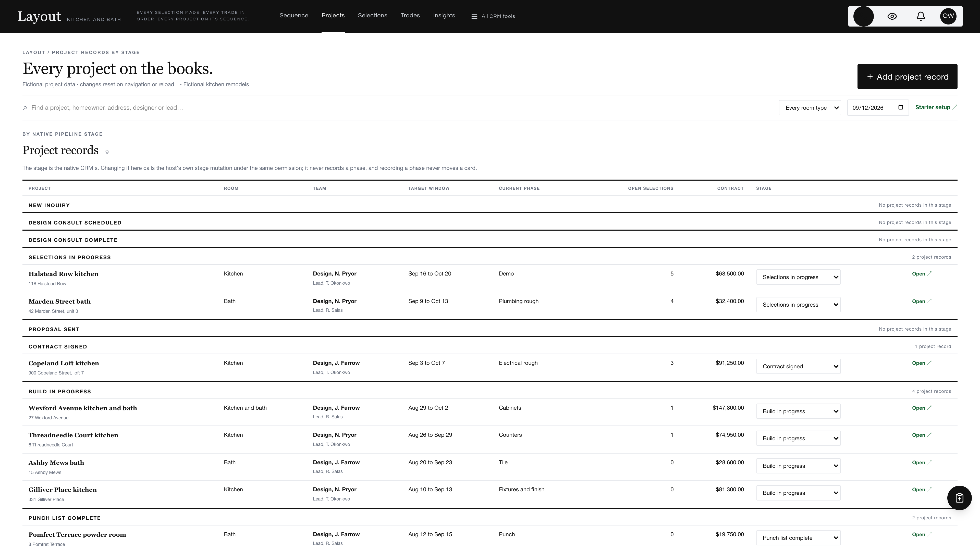Viewport: 980px width, 551px height.
Task: Open the OW user avatar menu
Action: (x=948, y=16)
